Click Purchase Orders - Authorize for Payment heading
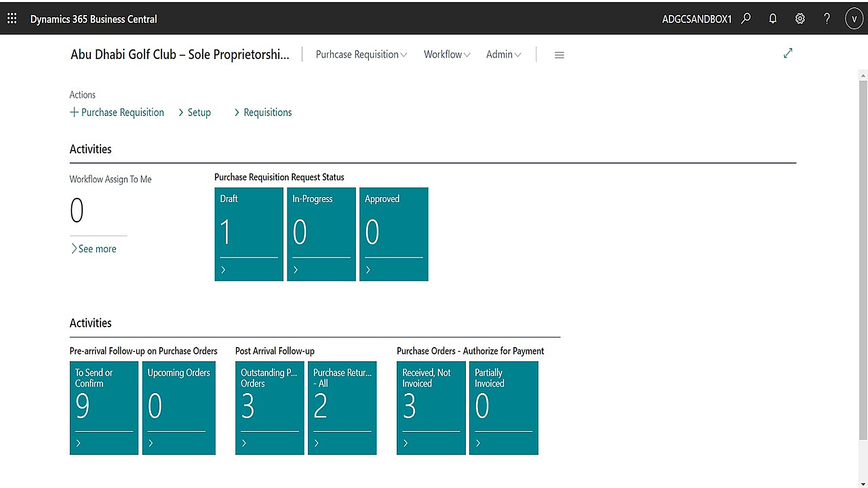This screenshot has width=868, height=488. tap(470, 351)
